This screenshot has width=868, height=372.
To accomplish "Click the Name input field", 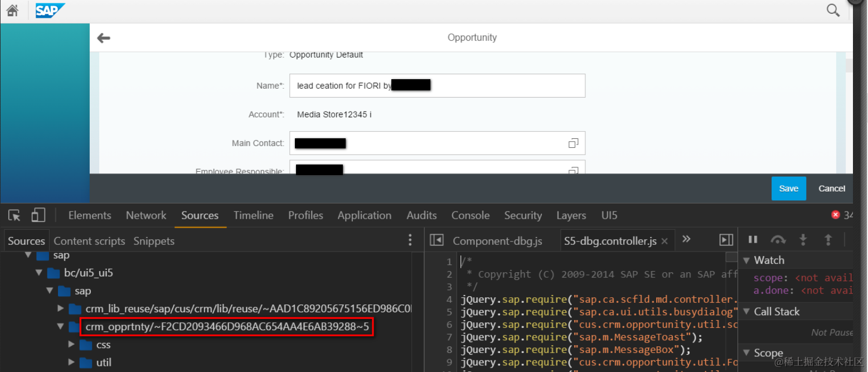I will point(437,86).
